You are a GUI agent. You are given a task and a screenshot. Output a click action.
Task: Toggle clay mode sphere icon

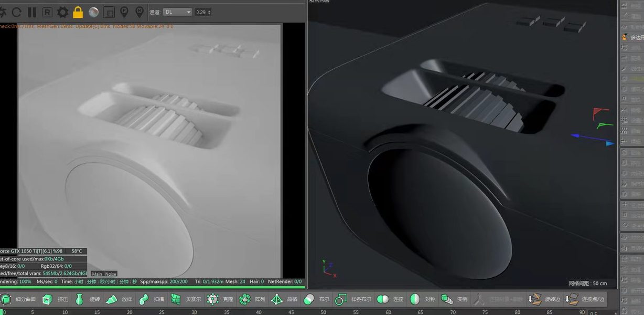pos(93,12)
